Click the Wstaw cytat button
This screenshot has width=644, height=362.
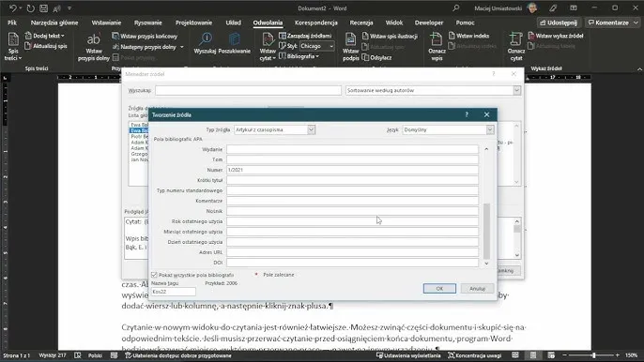point(268,47)
